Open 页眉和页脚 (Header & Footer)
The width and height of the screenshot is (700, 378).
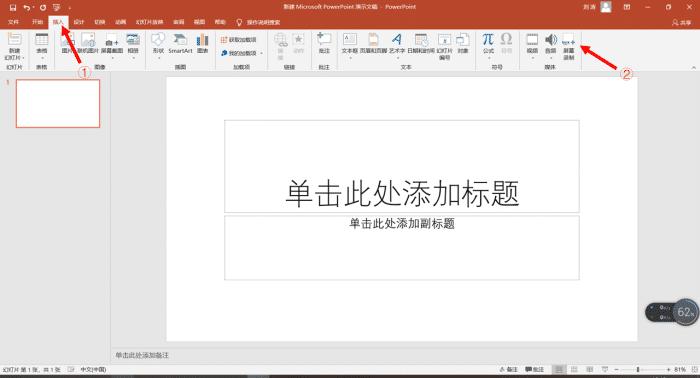(x=373, y=43)
